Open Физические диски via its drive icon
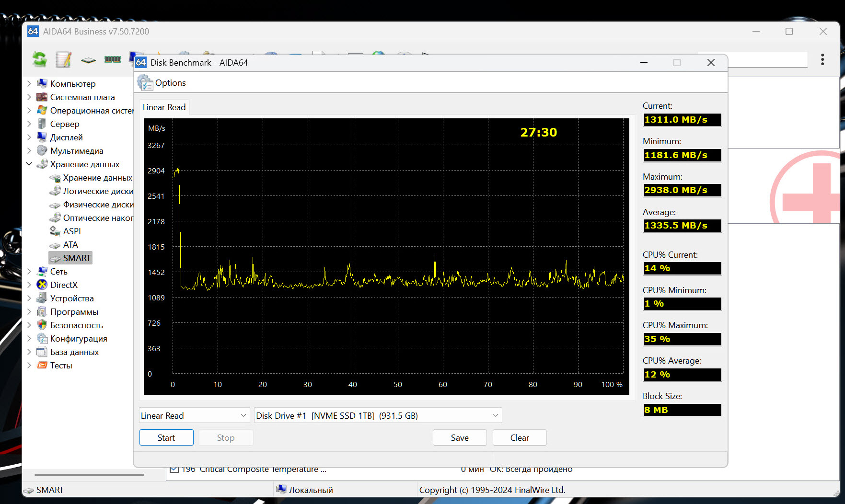 [55, 204]
